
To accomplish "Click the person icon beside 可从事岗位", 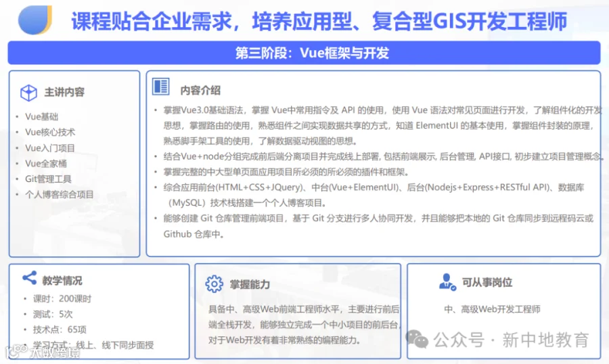I will pyautogui.click(x=447, y=282).
